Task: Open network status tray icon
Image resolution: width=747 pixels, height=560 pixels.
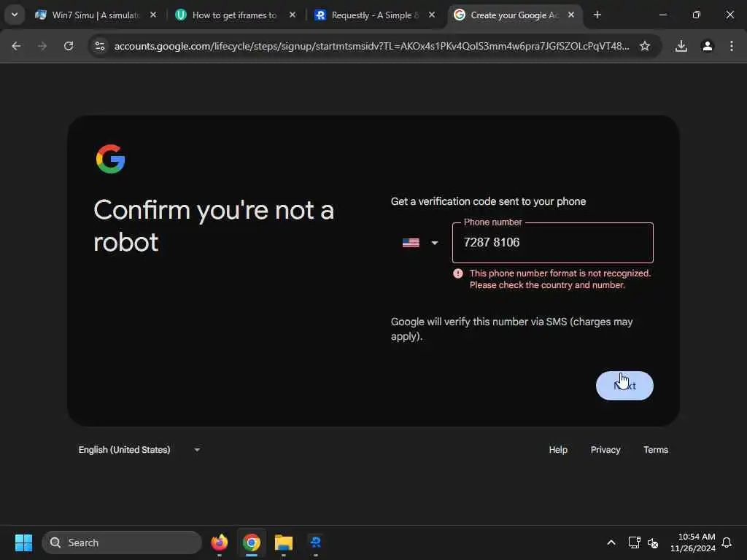Action: tap(634, 542)
